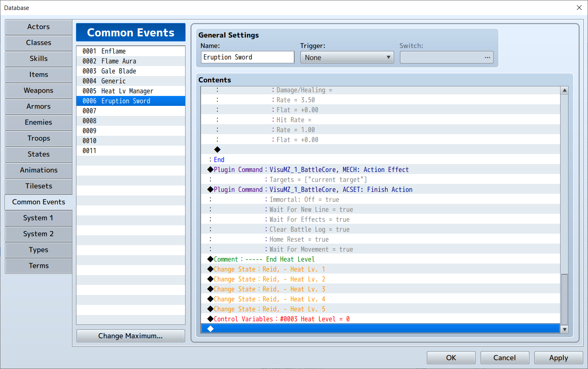Open the Skills database tab

(x=39, y=59)
